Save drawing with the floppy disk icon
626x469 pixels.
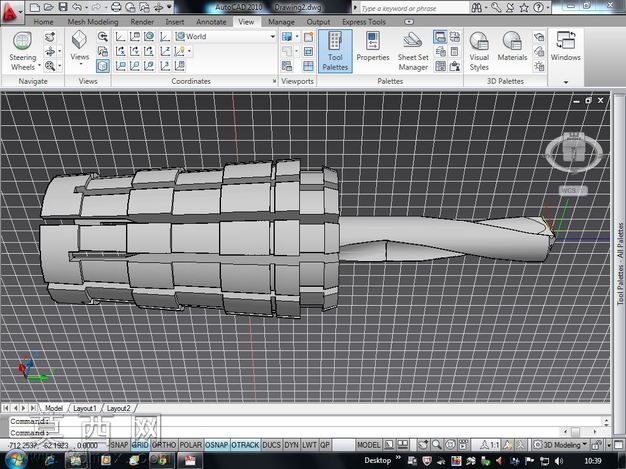click(x=63, y=7)
